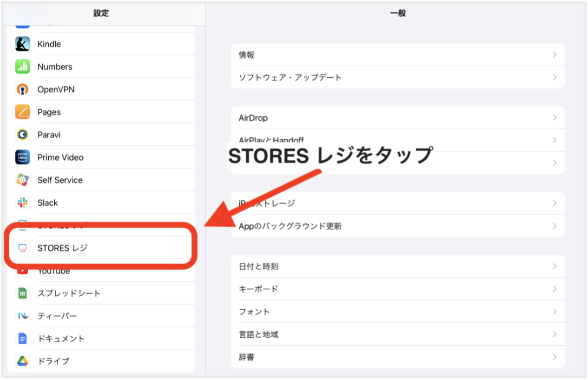Open the AirPlayとHandoff row chevron
Screen dimensions: 588x380
[x=554, y=140]
